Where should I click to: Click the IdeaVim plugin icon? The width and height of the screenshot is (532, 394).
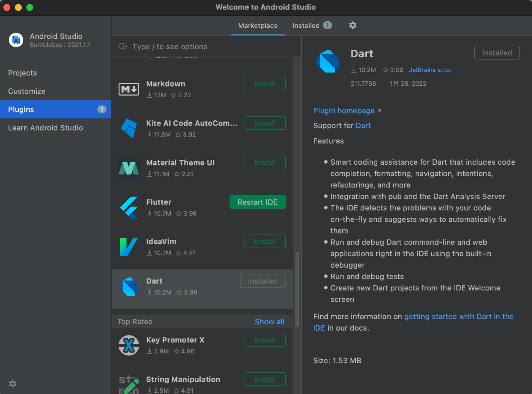point(129,247)
